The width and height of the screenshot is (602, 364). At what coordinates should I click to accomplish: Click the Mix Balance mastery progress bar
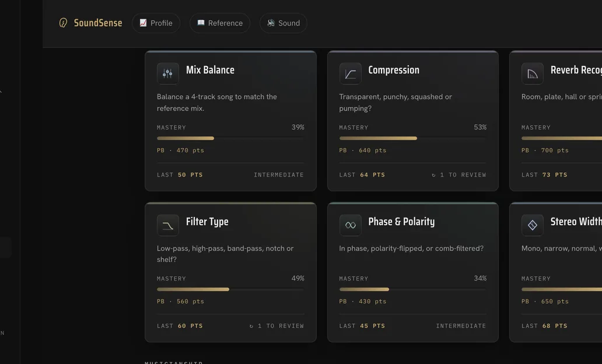point(230,138)
